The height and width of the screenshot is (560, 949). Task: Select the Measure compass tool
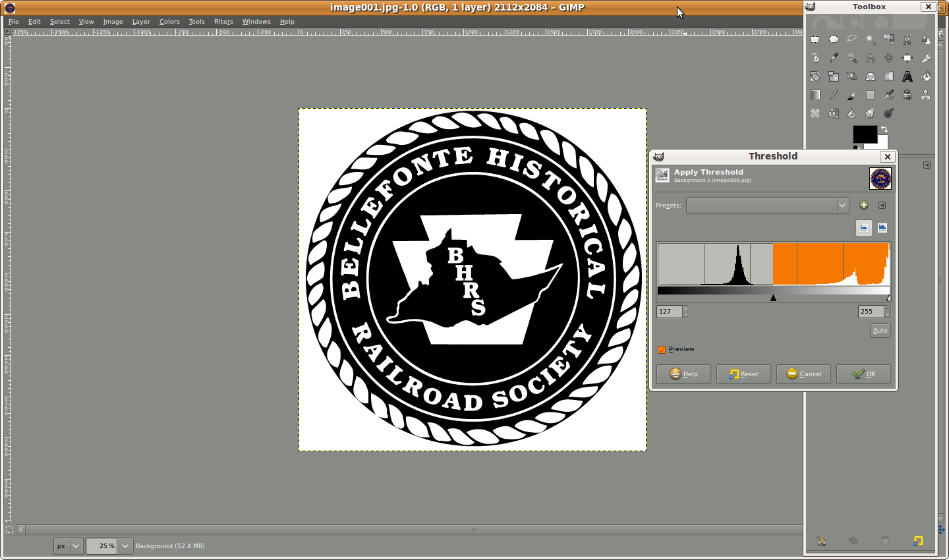click(871, 58)
